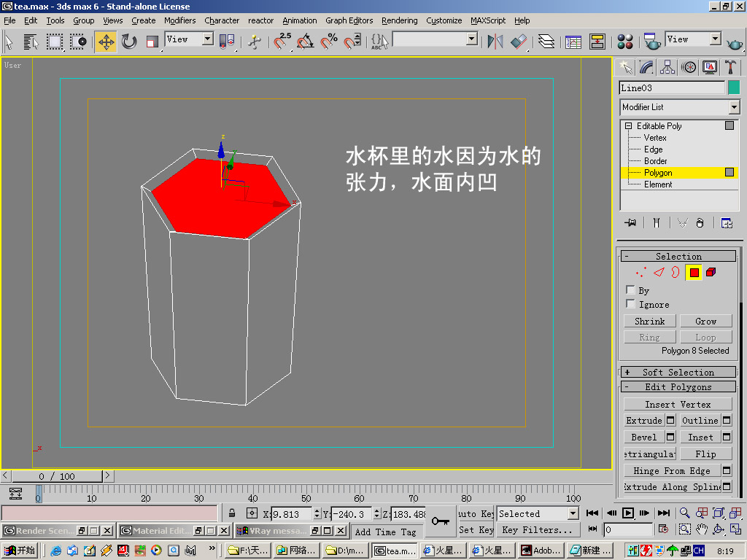Switch to the Motion command panel

point(689,67)
